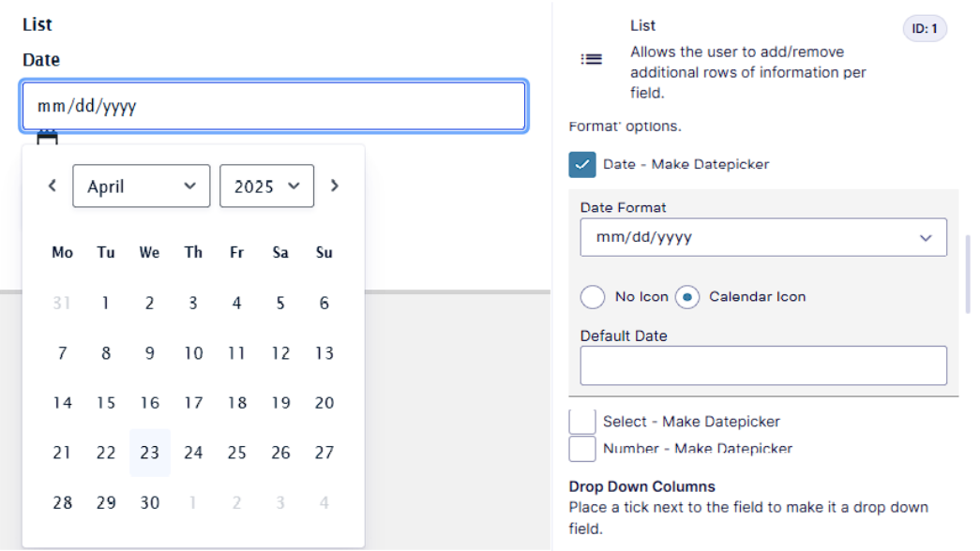Click the Su weekday header

pyautogui.click(x=324, y=253)
